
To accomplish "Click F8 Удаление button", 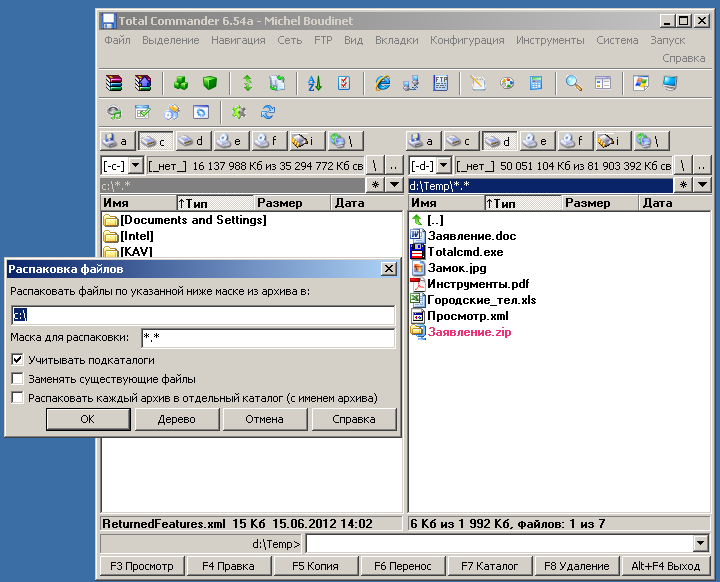I will [576, 566].
